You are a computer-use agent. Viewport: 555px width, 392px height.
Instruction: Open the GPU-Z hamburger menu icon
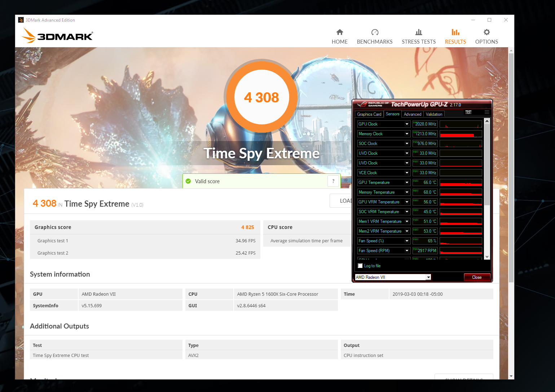click(487, 112)
